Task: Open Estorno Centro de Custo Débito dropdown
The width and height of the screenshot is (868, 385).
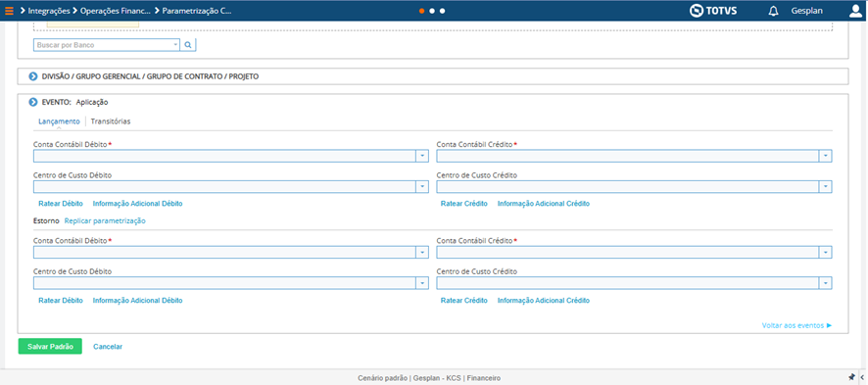Action: tap(422, 283)
